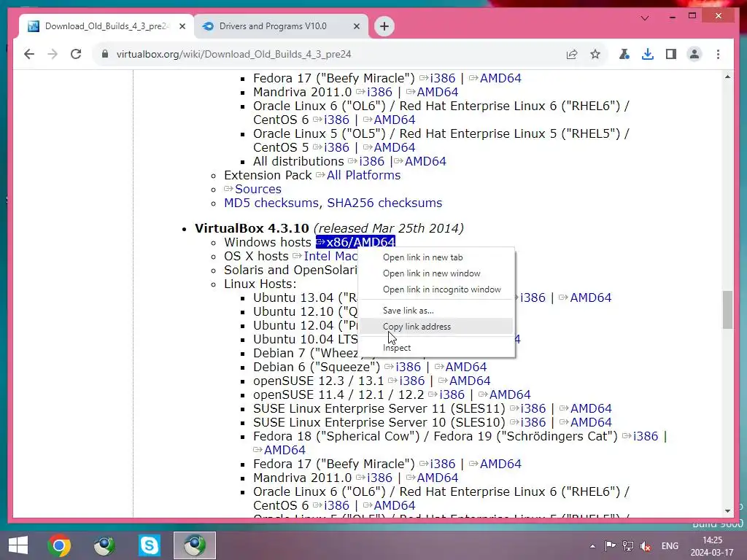Go back to previous page
The height and width of the screenshot is (560, 747).
pyautogui.click(x=29, y=54)
